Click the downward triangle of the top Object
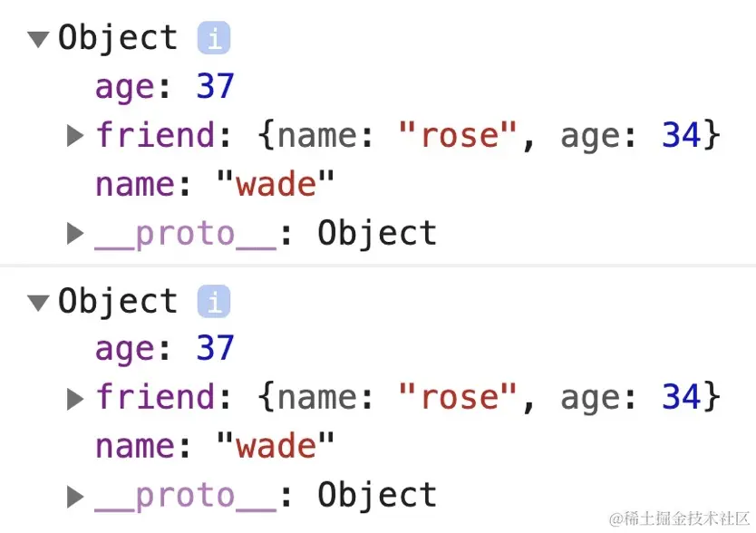This screenshot has height=533, width=756. [38, 37]
